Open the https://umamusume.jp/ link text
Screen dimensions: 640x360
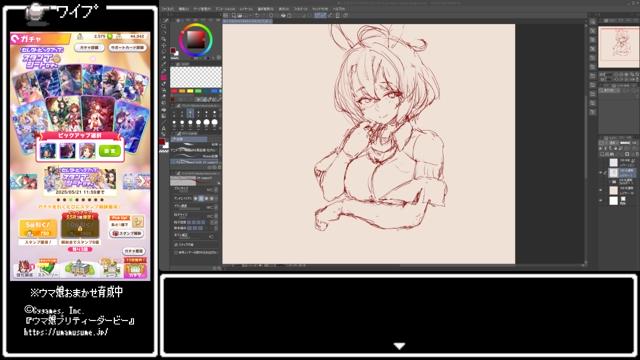pos(66,332)
